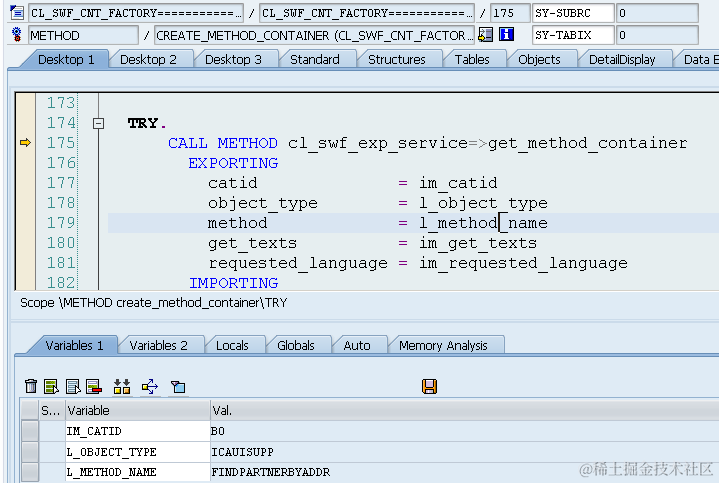This screenshot has width=719, height=483.
Task: Click the TRY keyword in code
Action: [x=143, y=123]
